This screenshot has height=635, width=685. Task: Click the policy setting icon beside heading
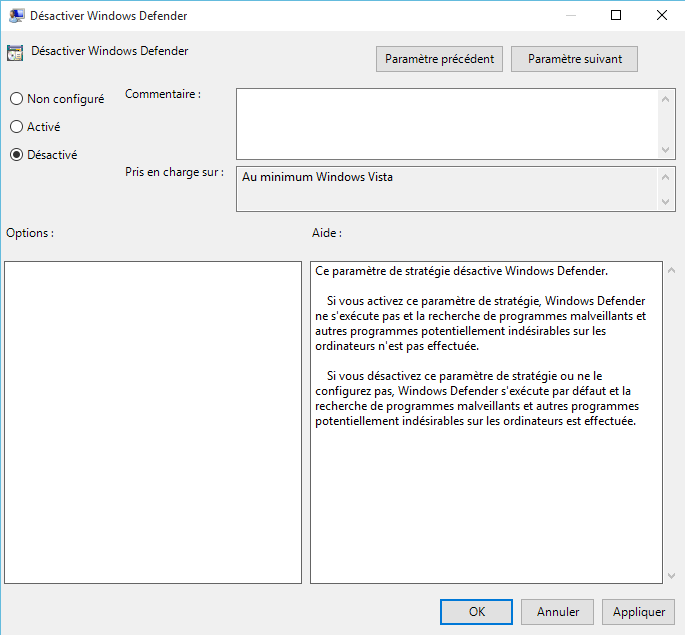[x=15, y=53]
